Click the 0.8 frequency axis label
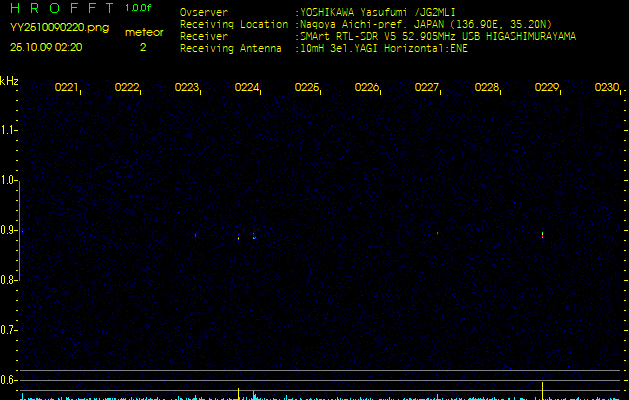This screenshot has height=400, width=629. 8,280
